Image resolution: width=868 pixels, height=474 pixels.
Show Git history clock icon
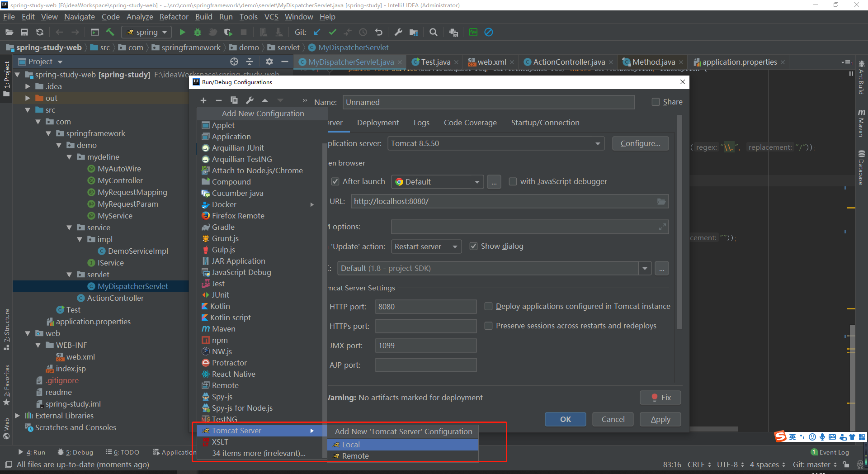click(363, 32)
